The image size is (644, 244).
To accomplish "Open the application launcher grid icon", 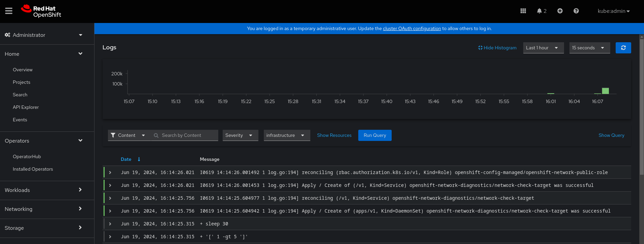I will (x=523, y=11).
